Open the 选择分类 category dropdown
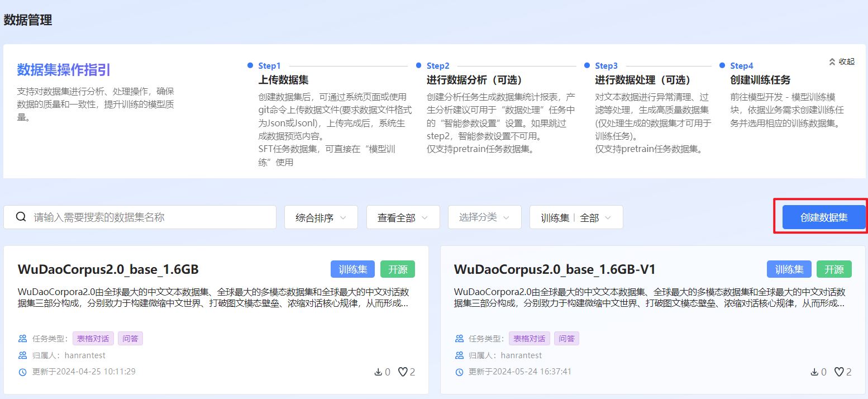Viewport: 868px width, 399px height. pos(484,217)
